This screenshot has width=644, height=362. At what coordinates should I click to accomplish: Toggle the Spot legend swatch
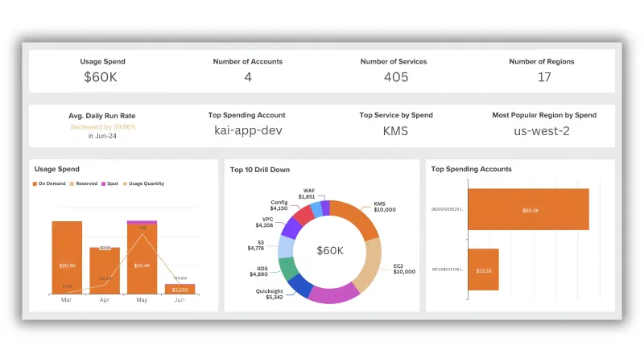[x=104, y=184]
